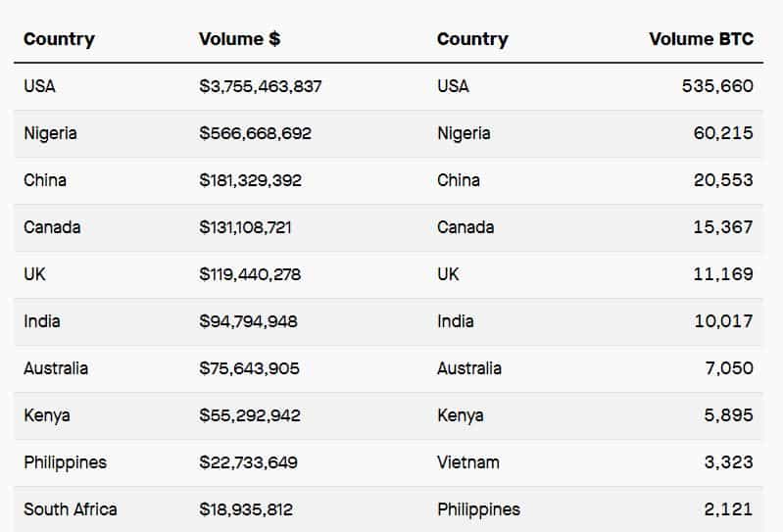Viewport: 783px width, 532px height.
Task: Click the Volume $ column header
Action: (240, 39)
